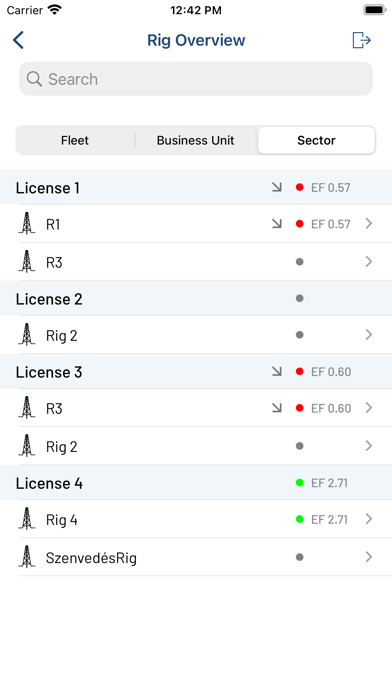This screenshot has height=696, width=392.
Task: Click the green status dot in License 4 header
Action: (x=300, y=482)
